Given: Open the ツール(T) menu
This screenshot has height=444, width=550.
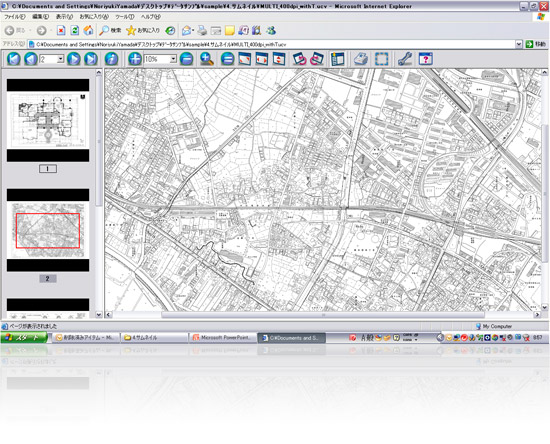Looking at the screenshot, I should coord(125,16).
